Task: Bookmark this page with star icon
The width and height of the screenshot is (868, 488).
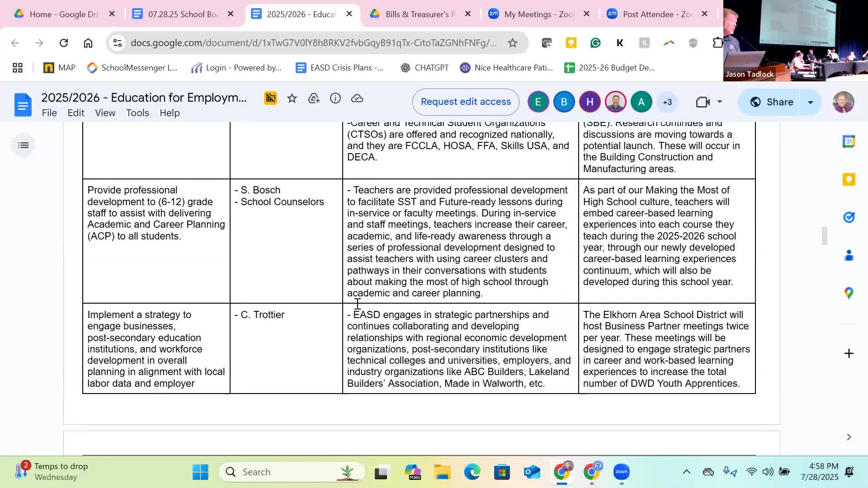Action: click(512, 43)
